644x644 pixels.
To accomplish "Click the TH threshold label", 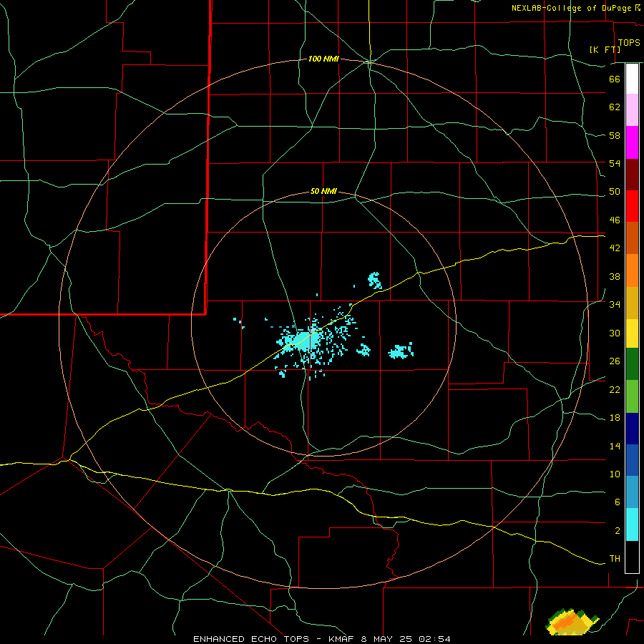I will (x=615, y=559).
